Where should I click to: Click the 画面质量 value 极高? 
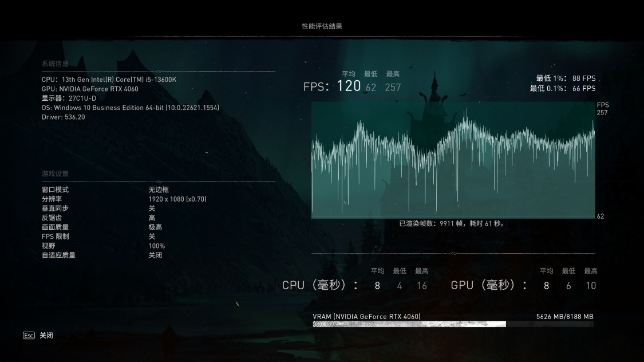pyautogui.click(x=155, y=227)
